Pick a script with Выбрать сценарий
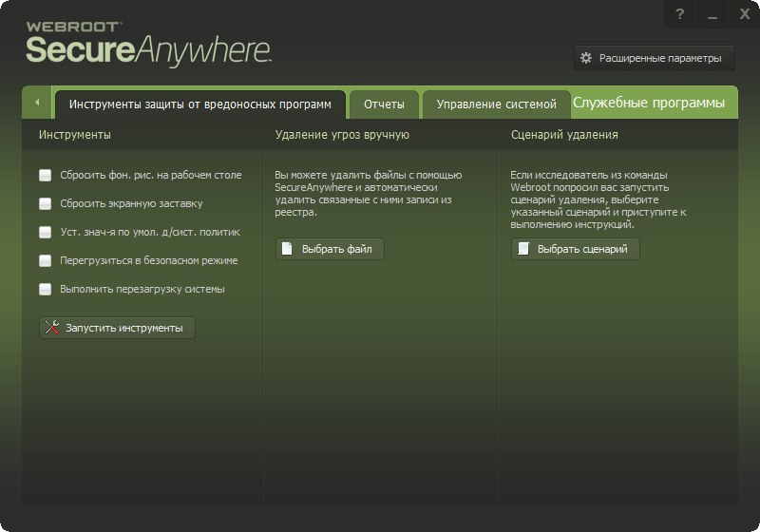The width and height of the screenshot is (760, 532). click(576, 249)
